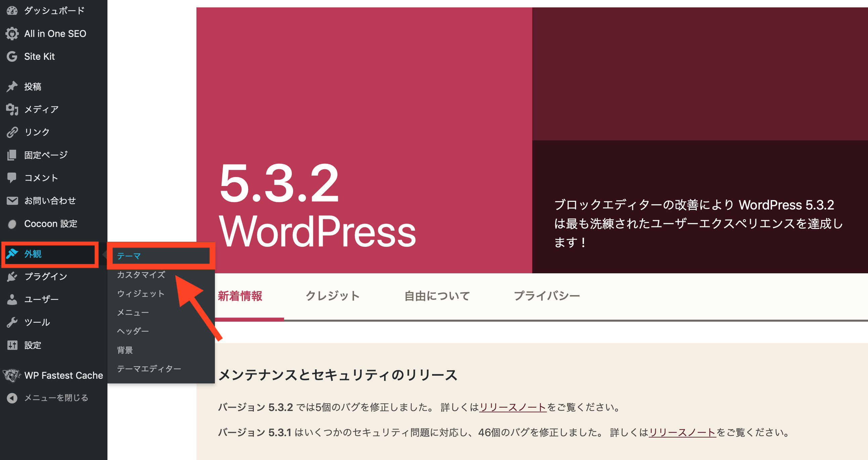Open 背景 submenu item
The height and width of the screenshot is (460, 868).
125,350
